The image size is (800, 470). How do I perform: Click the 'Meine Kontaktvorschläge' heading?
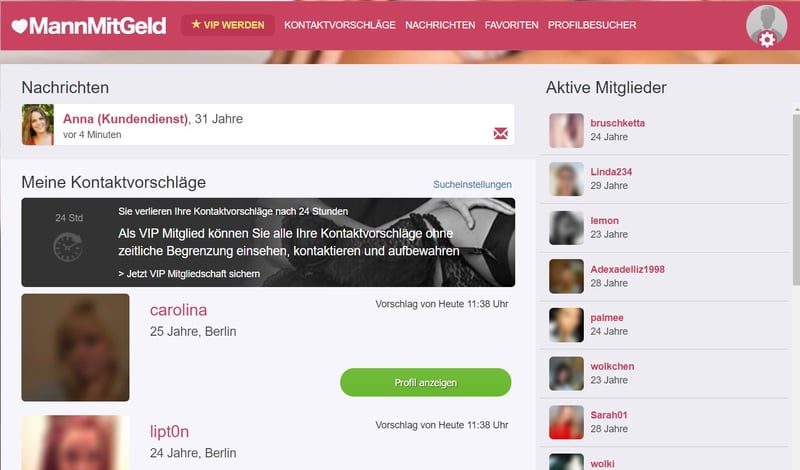pyautogui.click(x=114, y=183)
